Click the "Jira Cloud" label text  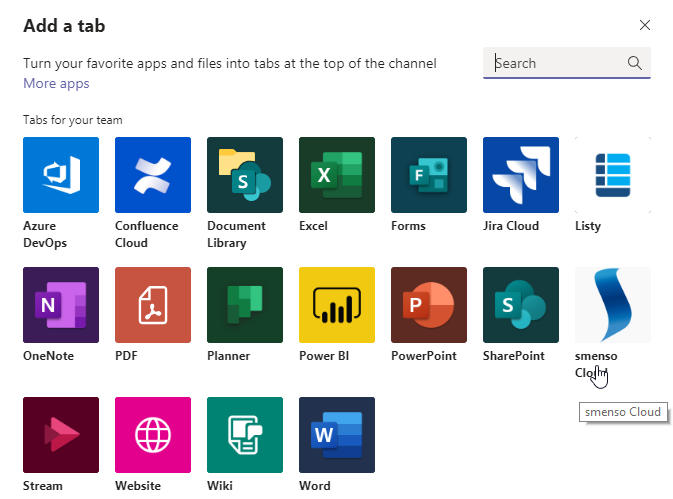coord(511,226)
